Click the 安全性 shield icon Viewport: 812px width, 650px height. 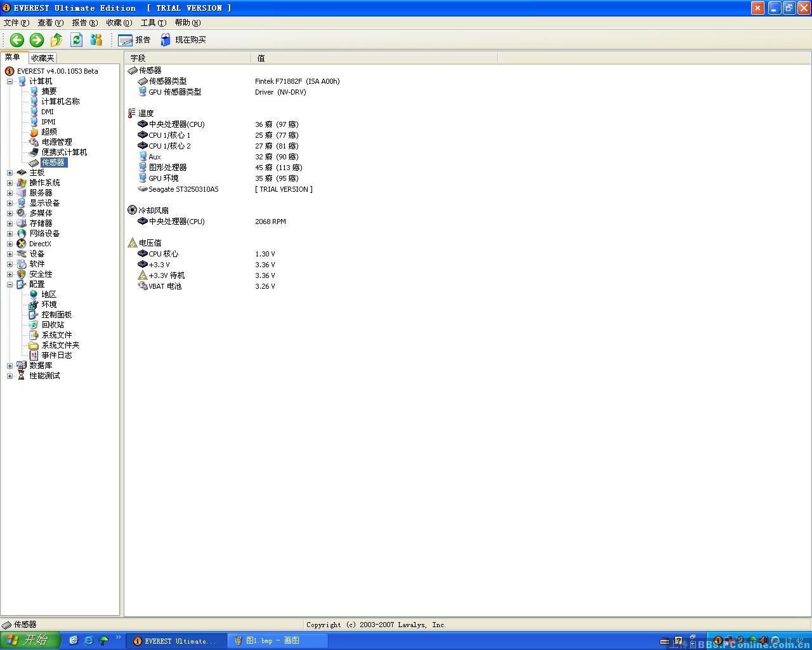[x=22, y=274]
